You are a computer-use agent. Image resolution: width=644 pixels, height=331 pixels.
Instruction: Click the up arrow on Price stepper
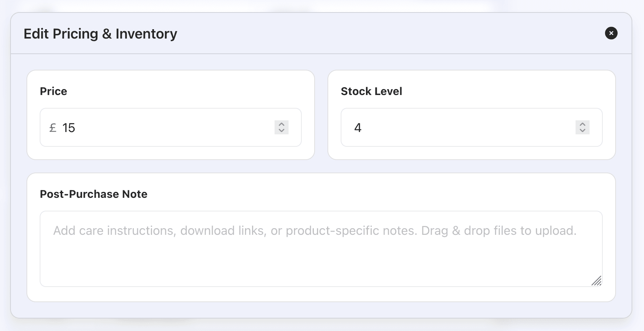tap(282, 124)
